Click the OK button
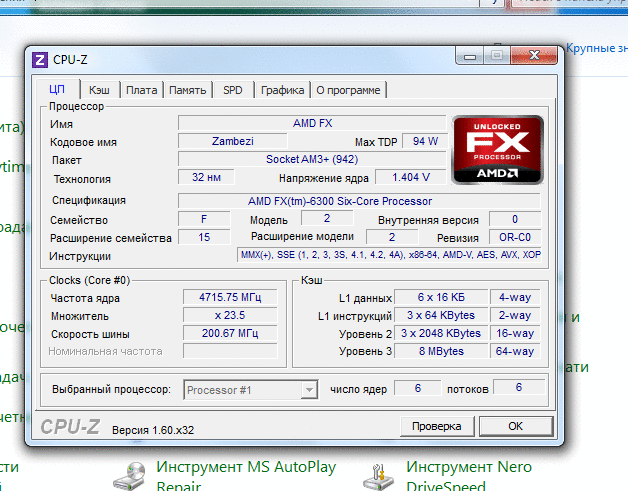628x491 pixels. 515,426
